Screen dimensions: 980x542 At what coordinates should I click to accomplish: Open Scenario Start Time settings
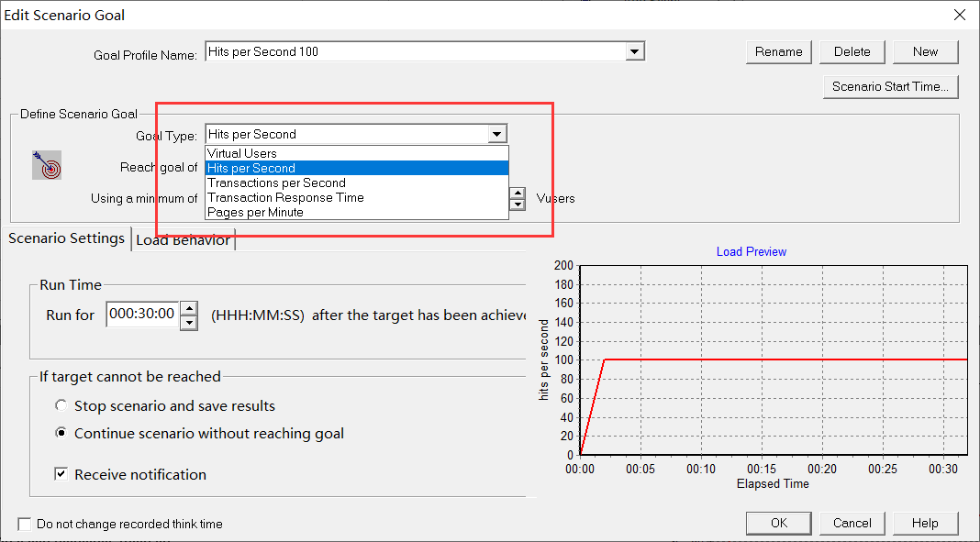[x=891, y=87]
